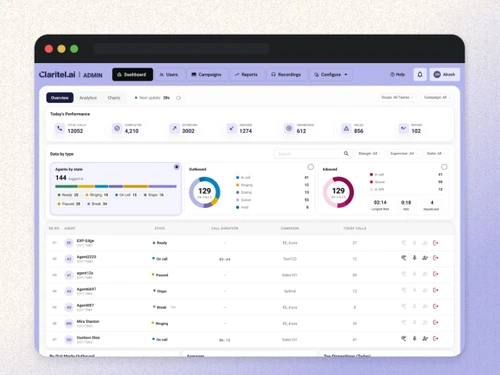Open the Reports nav item
The width and height of the screenshot is (500, 375).
246,74
